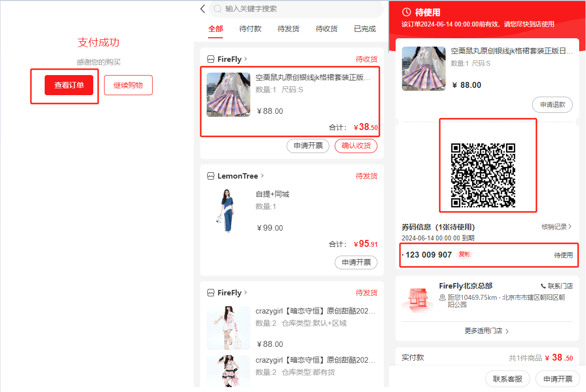Click the 待使用 status beside coupon code
Screen dimensions: 586x392
[563, 255]
